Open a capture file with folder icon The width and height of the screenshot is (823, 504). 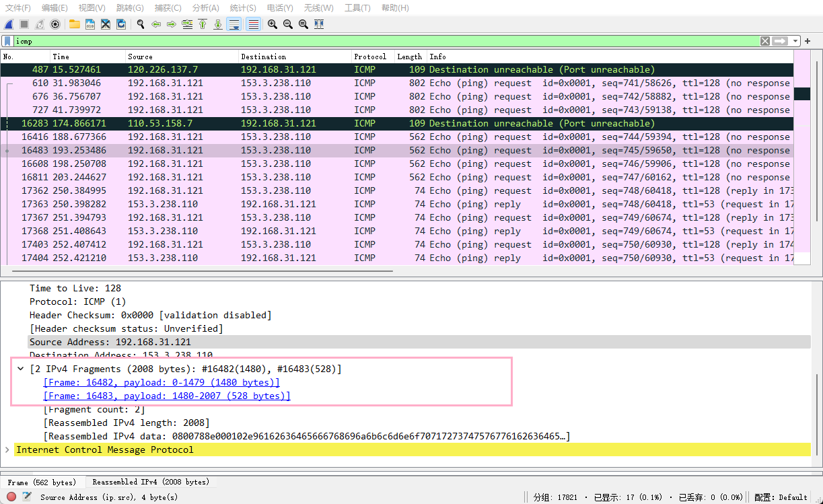[x=75, y=24]
